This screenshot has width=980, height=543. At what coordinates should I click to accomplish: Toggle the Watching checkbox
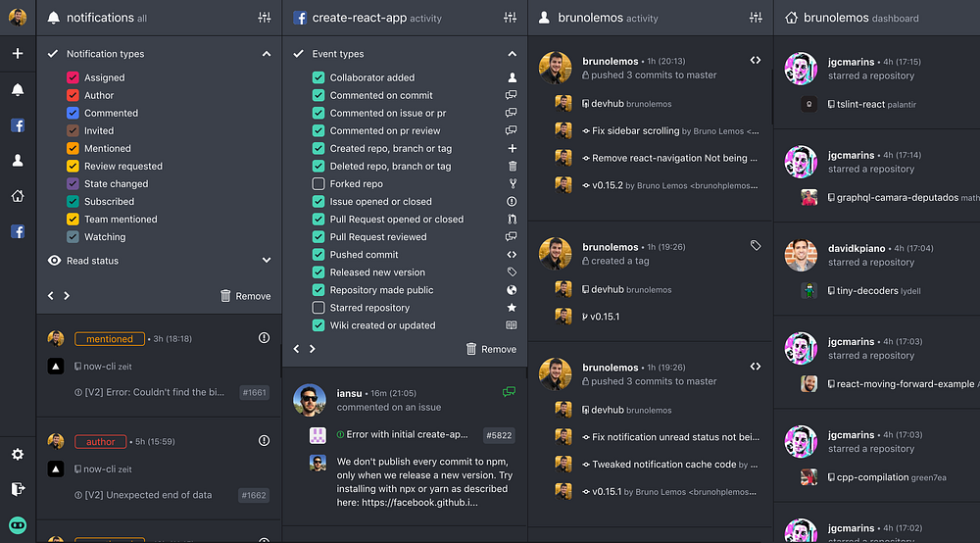[73, 237]
